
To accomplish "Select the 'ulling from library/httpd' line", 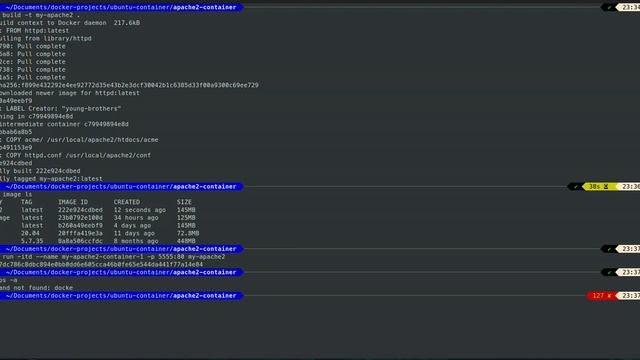I will click(46, 38).
